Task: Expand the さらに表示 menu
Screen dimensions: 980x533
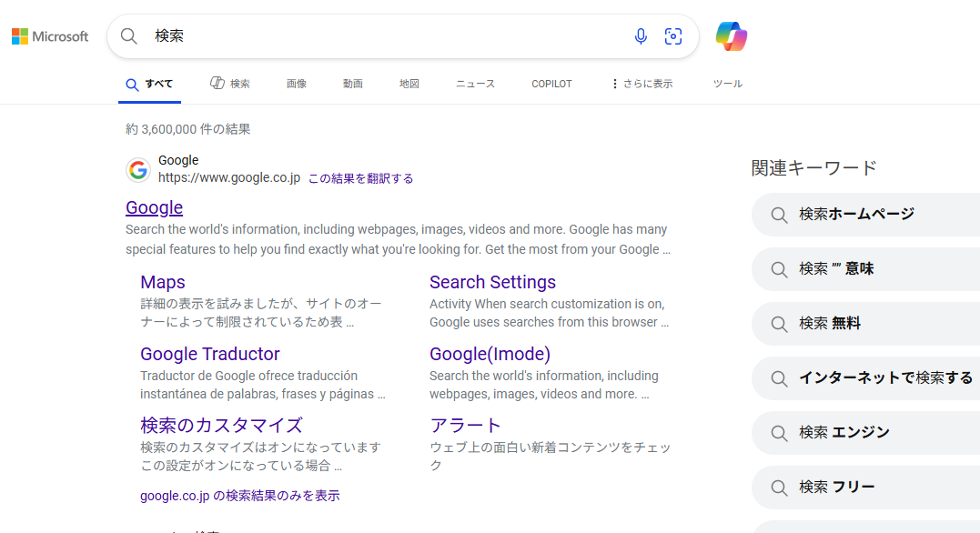Action: [x=642, y=84]
